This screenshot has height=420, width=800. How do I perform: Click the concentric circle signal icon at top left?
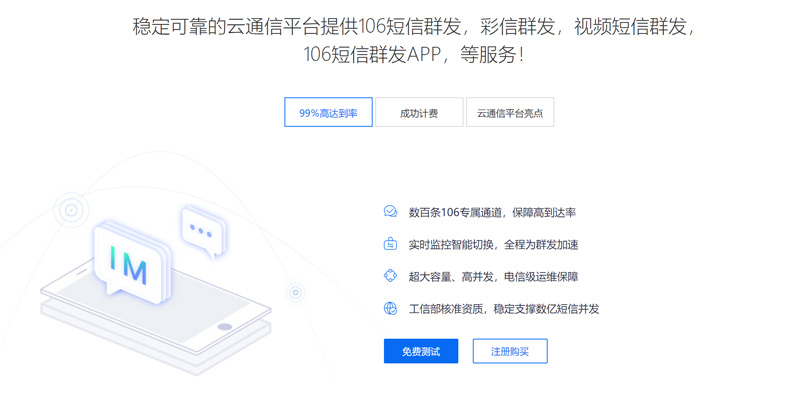(71, 210)
